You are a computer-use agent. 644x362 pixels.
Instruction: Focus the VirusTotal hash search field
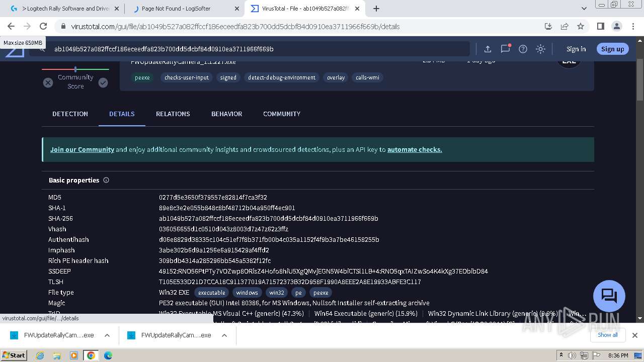[249, 49]
